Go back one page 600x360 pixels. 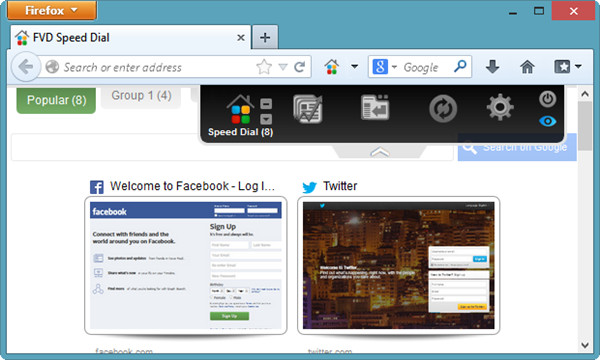tap(26, 67)
